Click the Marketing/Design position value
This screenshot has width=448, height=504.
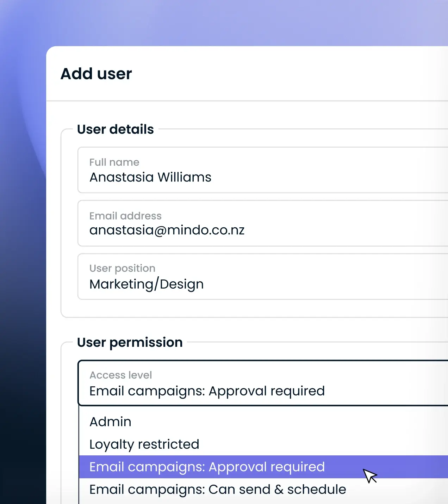pos(147,284)
